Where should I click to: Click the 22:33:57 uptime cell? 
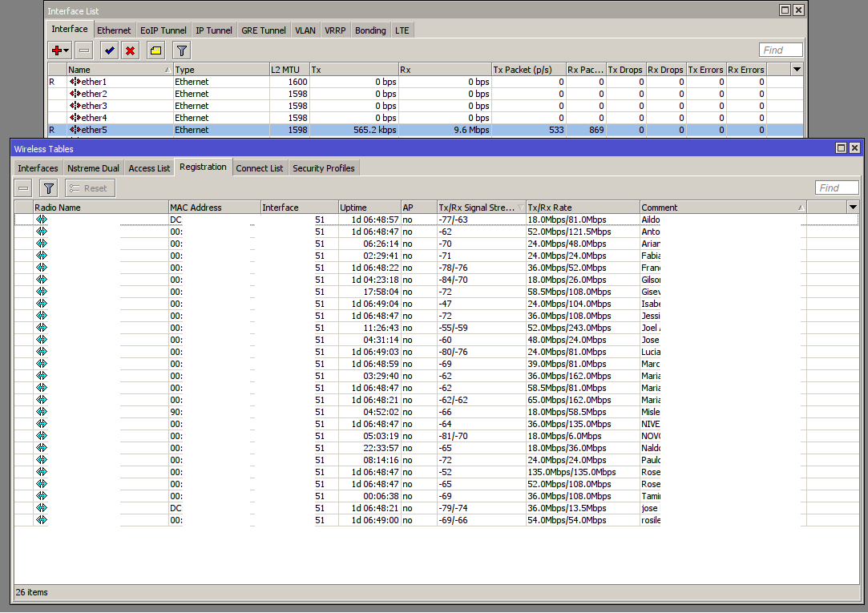tap(369, 448)
